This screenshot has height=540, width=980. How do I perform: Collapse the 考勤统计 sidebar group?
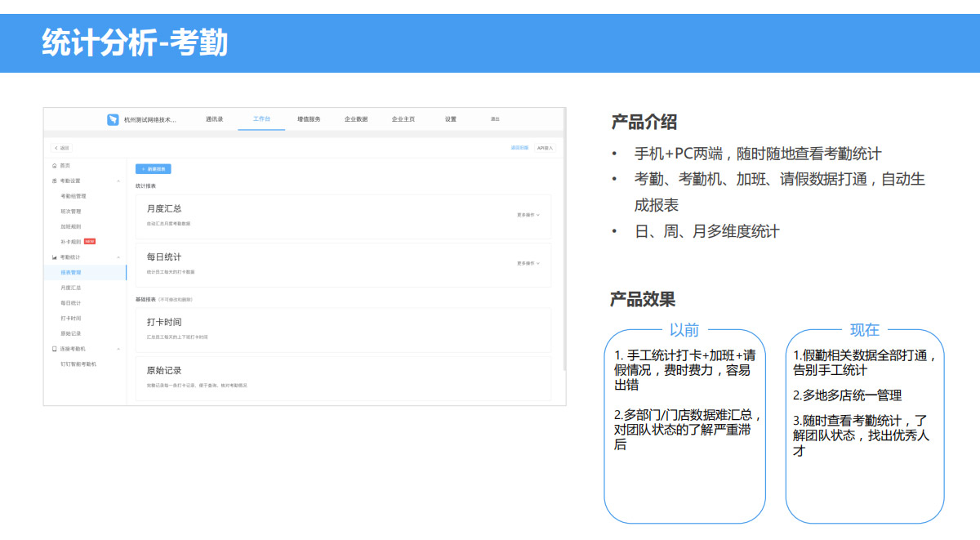[x=118, y=257]
